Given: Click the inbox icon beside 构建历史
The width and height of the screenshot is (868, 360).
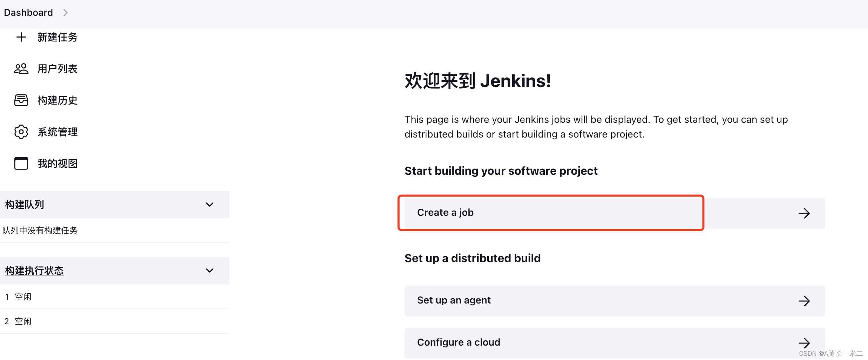Looking at the screenshot, I should [21, 100].
